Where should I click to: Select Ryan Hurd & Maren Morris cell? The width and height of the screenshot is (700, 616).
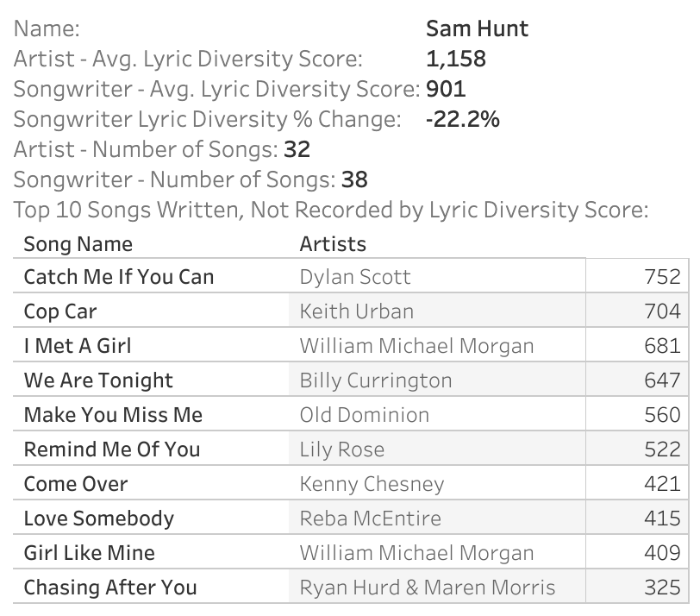427,588
